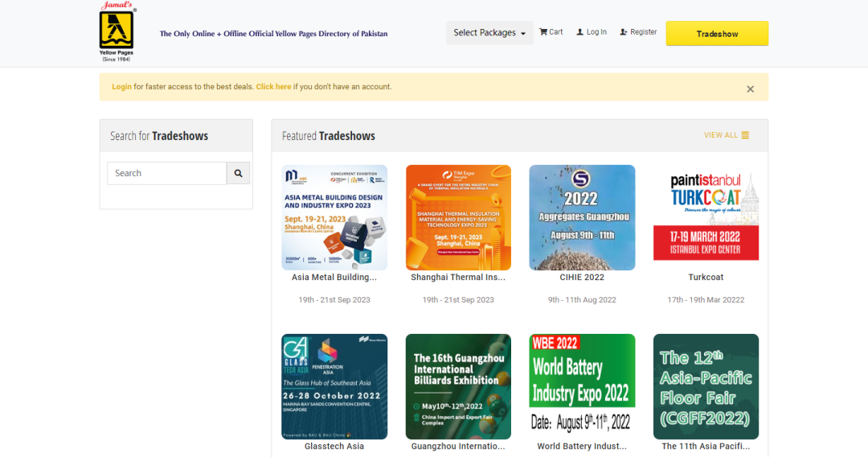Viewport: 868px width, 457px height.
Task: Open the 2022 Aggregates Guangzhou thumbnail
Action: 582,217
